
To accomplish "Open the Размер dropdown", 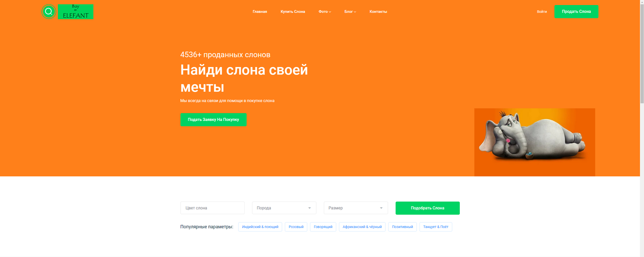I will pos(356,208).
